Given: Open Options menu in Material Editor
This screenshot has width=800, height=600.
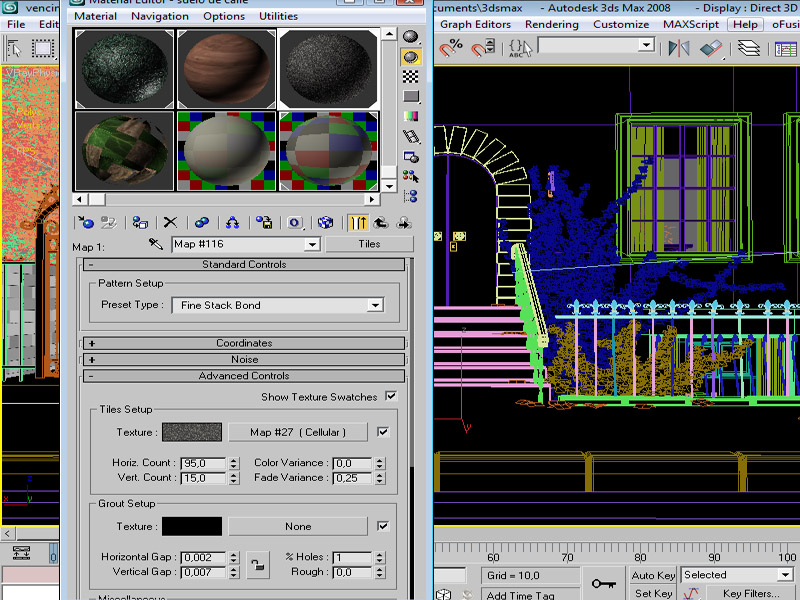Looking at the screenshot, I should [224, 16].
